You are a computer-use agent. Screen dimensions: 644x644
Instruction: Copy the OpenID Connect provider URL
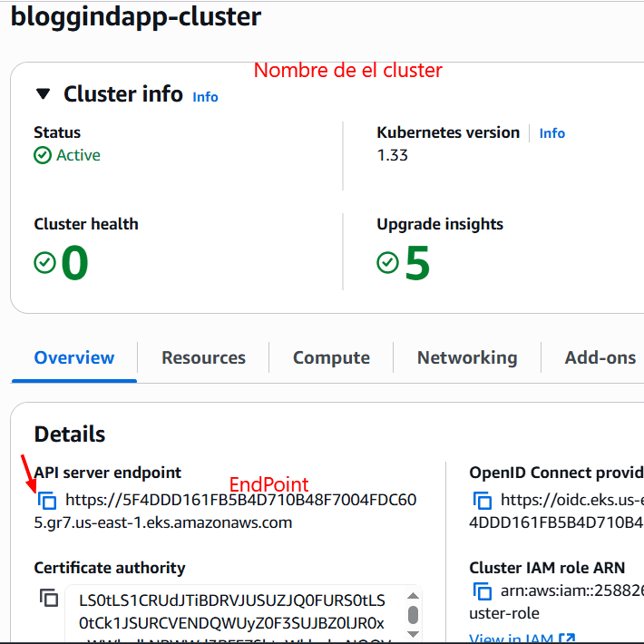click(483, 501)
